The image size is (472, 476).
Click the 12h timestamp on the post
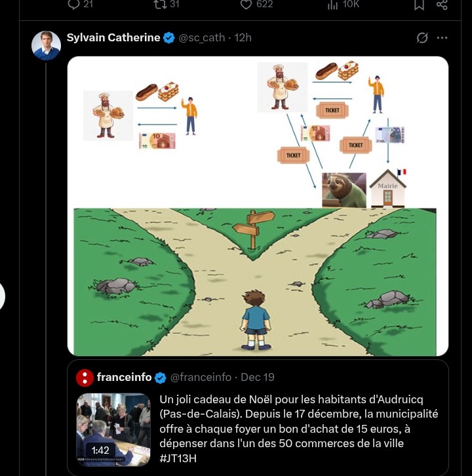243,38
